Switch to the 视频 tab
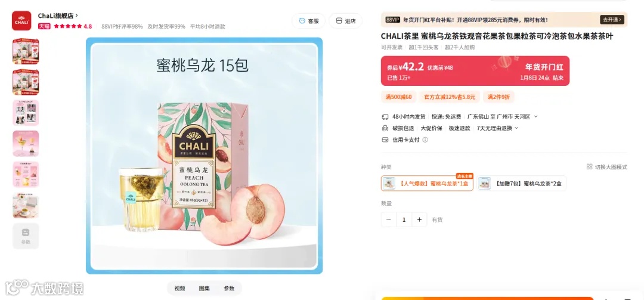Viewport: 644px width, 300px height. coord(179,289)
